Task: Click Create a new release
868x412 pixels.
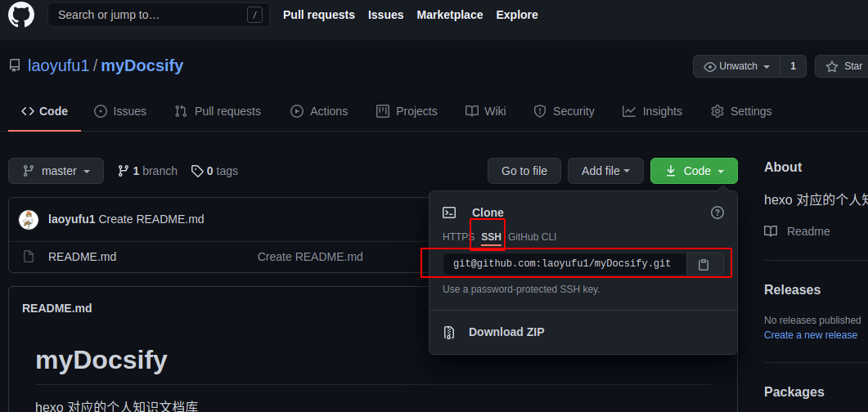Action: (x=811, y=335)
